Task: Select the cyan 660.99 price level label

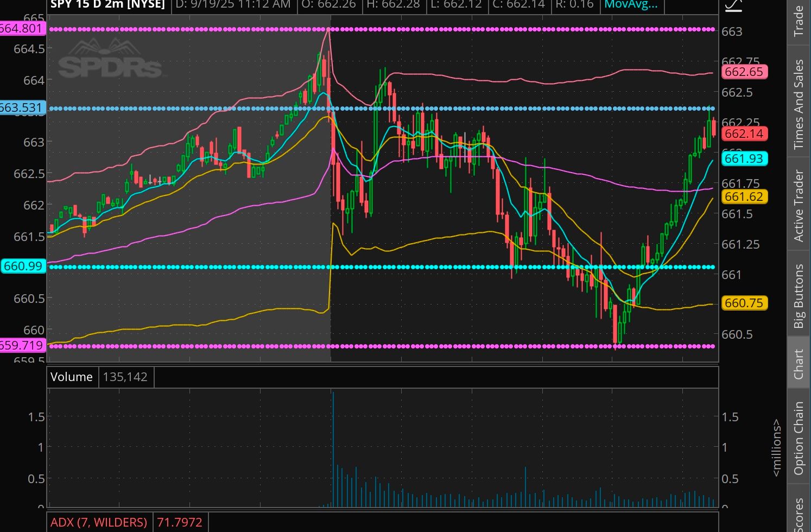Action: [x=23, y=266]
